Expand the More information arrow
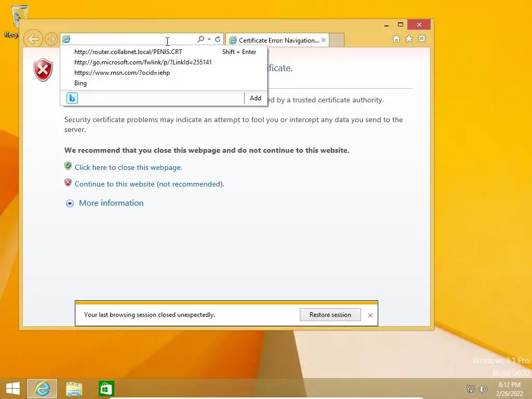Viewport: 532px width, 399px height. (70, 203)
